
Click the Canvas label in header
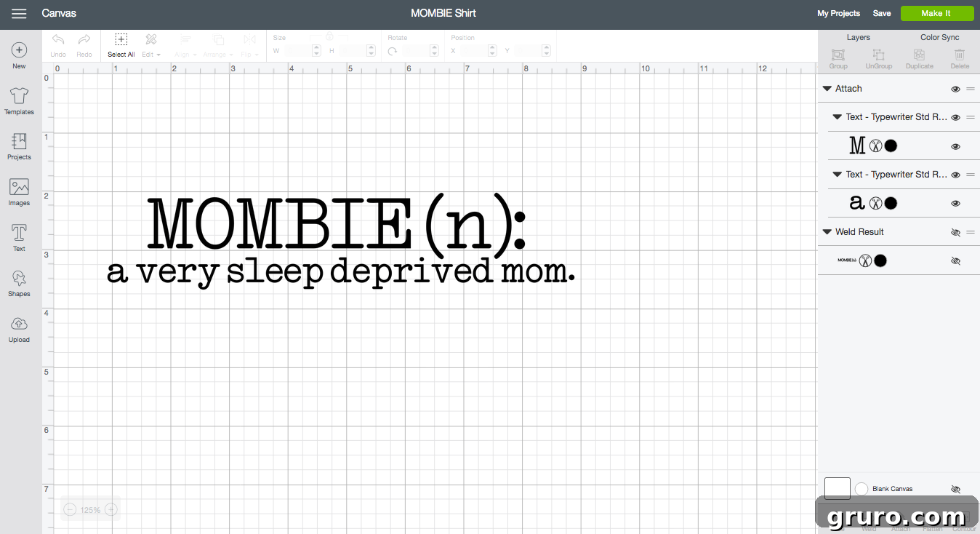click(x=59, y=13)
